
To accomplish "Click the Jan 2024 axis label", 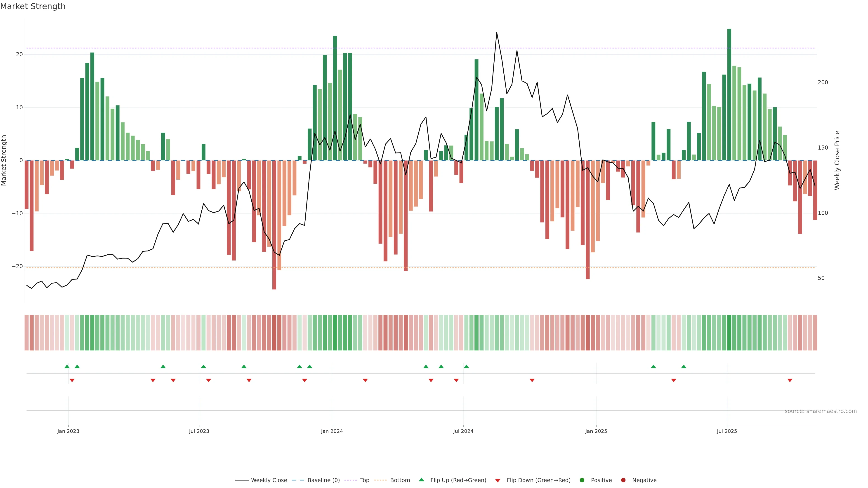I will coord(332,431).
